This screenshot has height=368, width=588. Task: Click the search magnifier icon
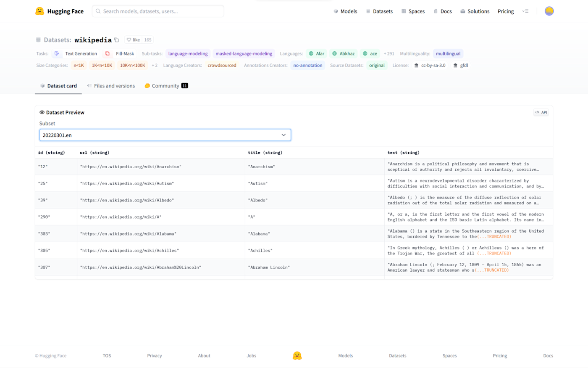click(98, 11)
